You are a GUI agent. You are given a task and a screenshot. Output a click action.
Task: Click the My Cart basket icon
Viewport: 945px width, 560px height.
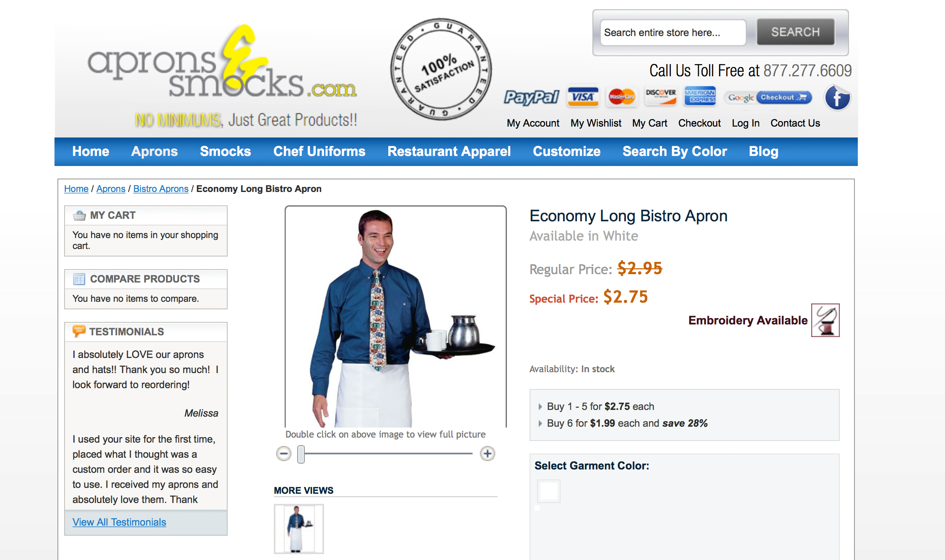pos(79,215)
